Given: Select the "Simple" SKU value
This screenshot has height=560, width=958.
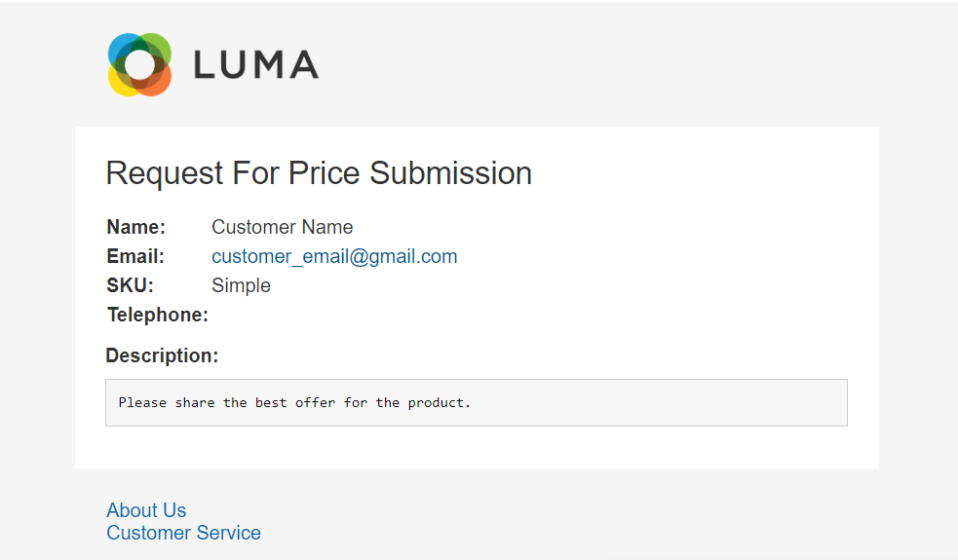Looking at the screenshot, I should point(241,285).
